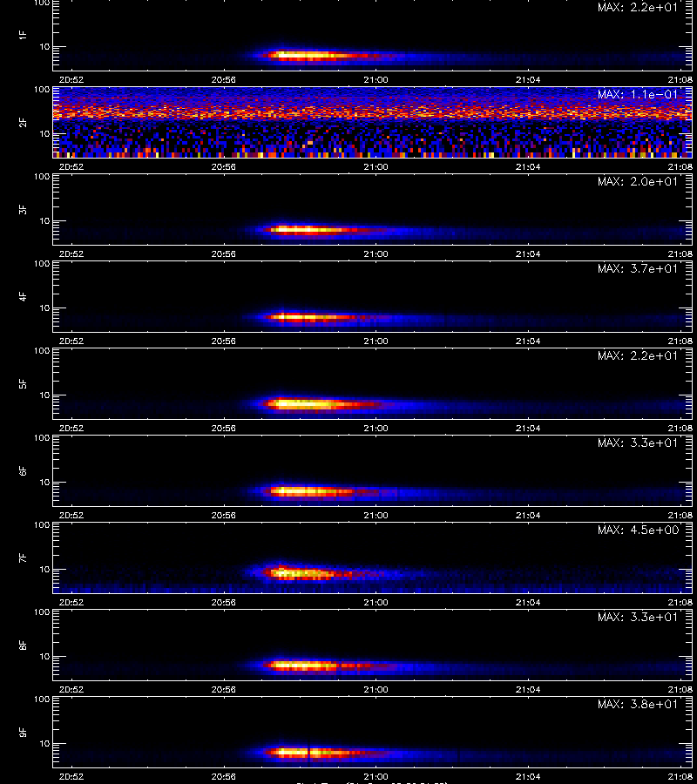The height and width of the screenshot is (784, 697).
Task: Click 21:08 tick label under 1F panel
Action: click(x=680, y=80)
